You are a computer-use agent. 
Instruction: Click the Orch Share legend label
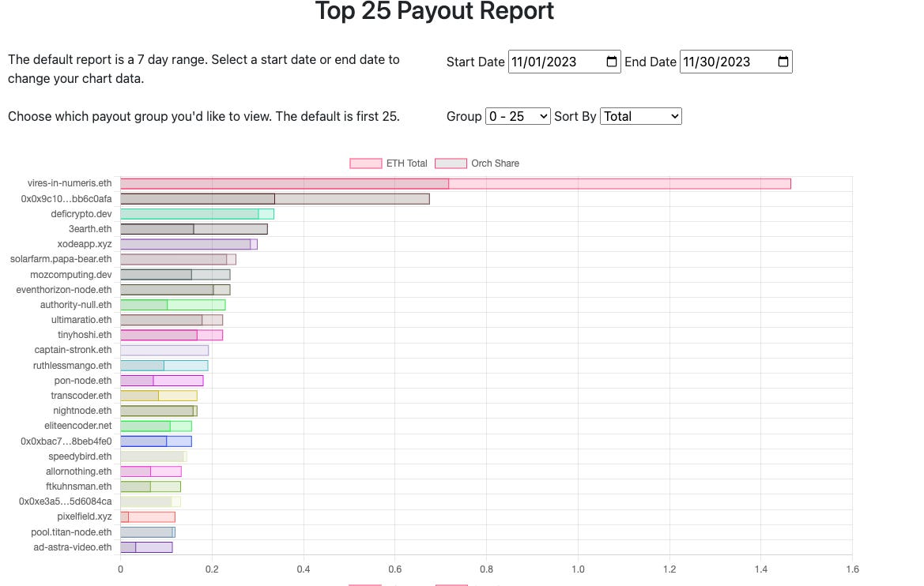[495, 163]
